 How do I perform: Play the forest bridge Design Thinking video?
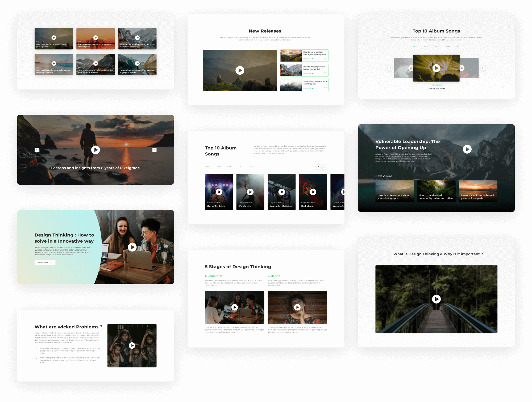[x=436, y=299]
